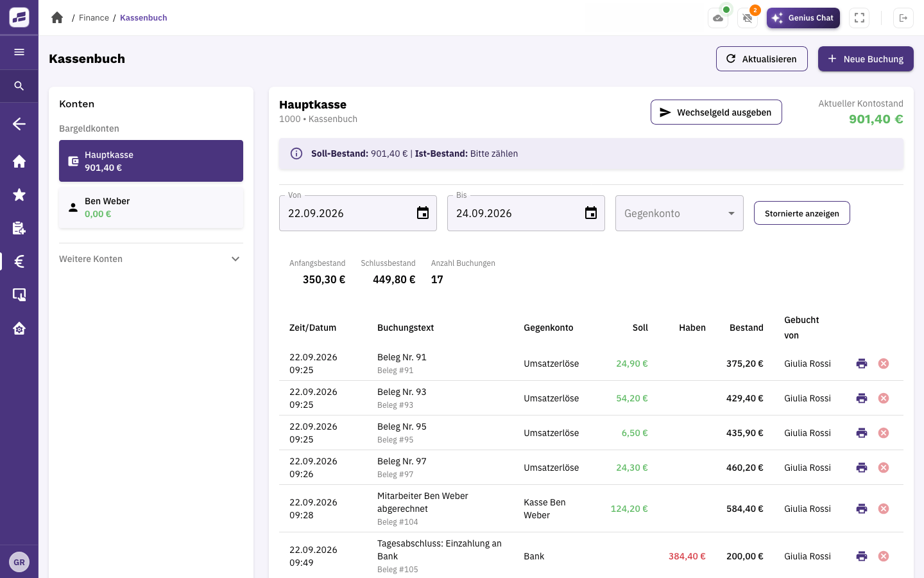Open the Euro finance sidebar icon
This screenshot has width=924, height=578.
[x=19, y=261]
